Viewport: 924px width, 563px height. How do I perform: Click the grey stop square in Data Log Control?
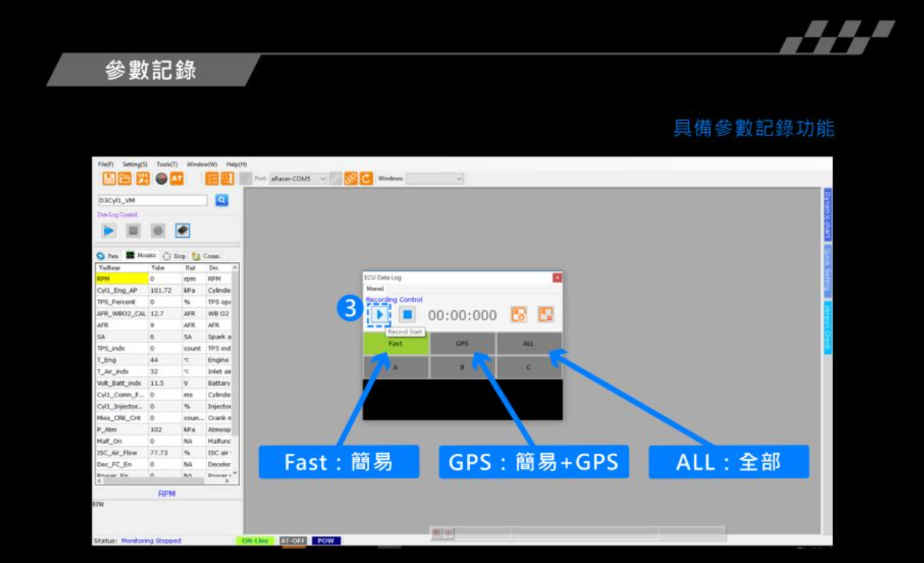pos(133,230)
